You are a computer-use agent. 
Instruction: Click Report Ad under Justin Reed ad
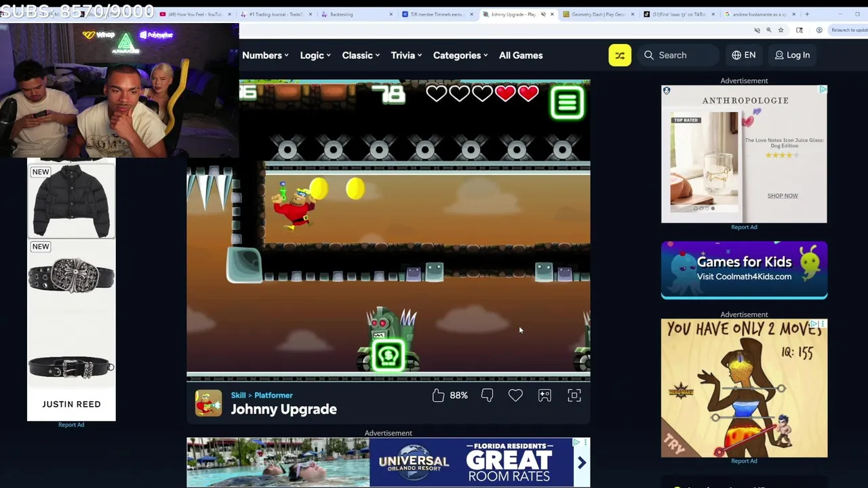pyautogui.click(x=71, y=425)
